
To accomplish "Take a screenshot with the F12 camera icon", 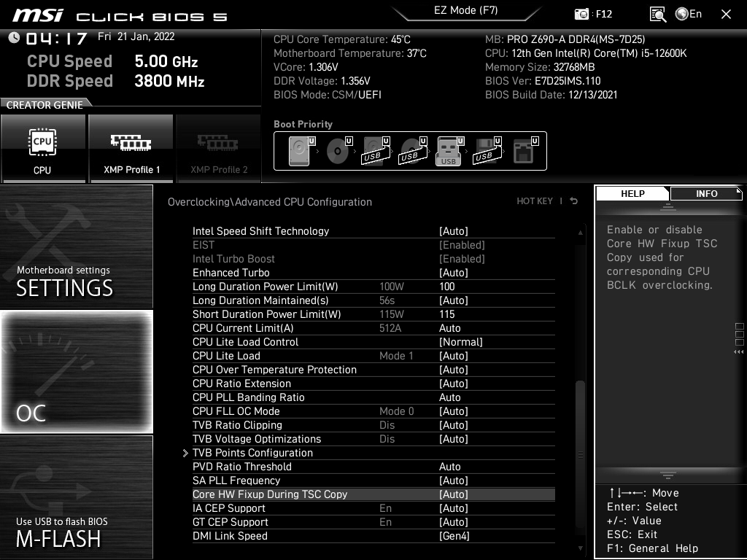I will (581, 15).
